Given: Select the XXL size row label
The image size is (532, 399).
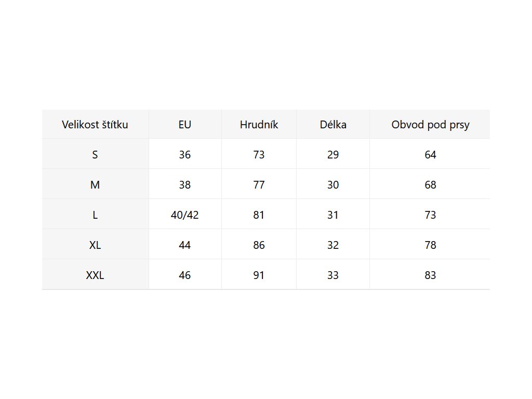Looking at the screenshot, I should coord(95,275).
